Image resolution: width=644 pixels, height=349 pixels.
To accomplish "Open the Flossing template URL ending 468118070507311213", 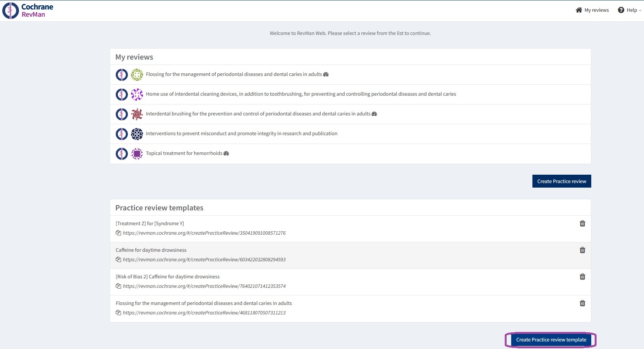I will pyautogui.click(x=204, y=313).
